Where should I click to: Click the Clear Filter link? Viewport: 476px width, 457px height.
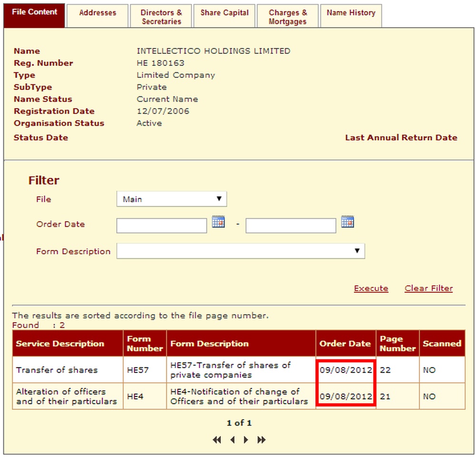pyautogui.click(x=429, y=288)
